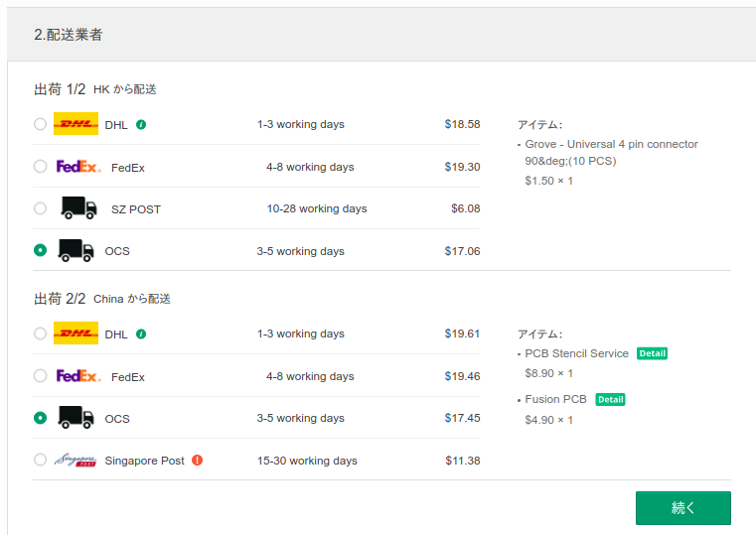Click the DHL logo in shipment 1/2
Viewport: 756px width, 535px height.
coord(76,124)
